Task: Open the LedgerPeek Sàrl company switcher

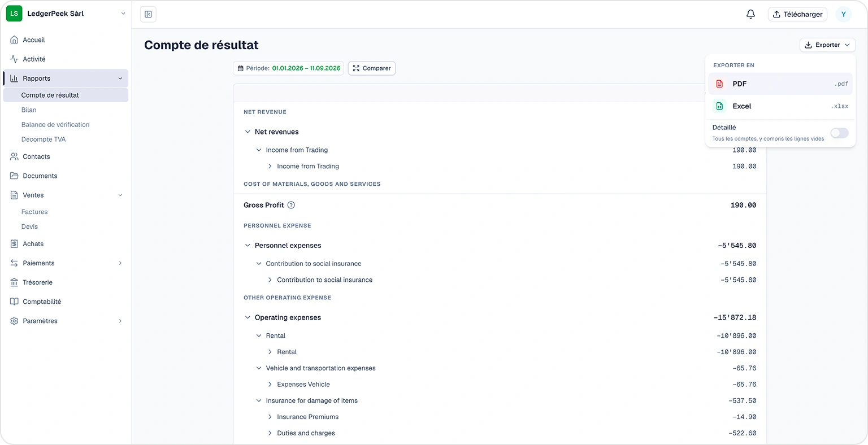Action: [x=67, y=14]
